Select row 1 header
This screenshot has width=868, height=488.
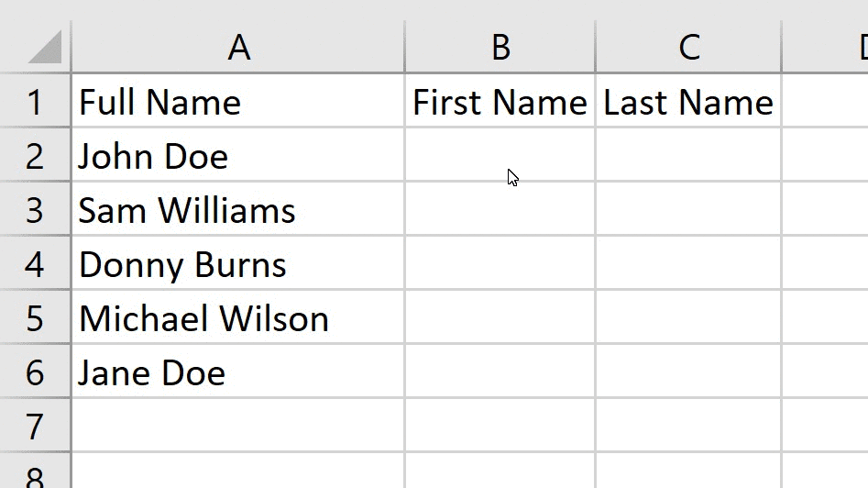(x=35, y=102)
